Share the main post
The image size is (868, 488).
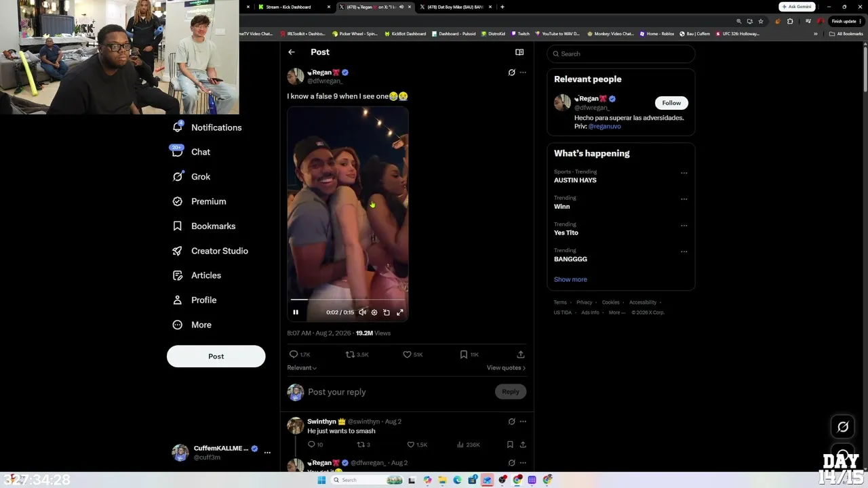tap(521, 354)
